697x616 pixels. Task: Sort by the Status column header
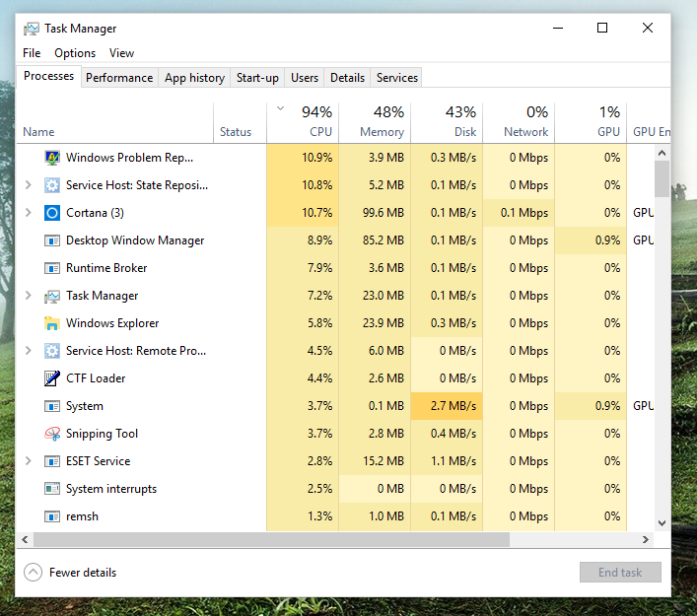(240, 123)
